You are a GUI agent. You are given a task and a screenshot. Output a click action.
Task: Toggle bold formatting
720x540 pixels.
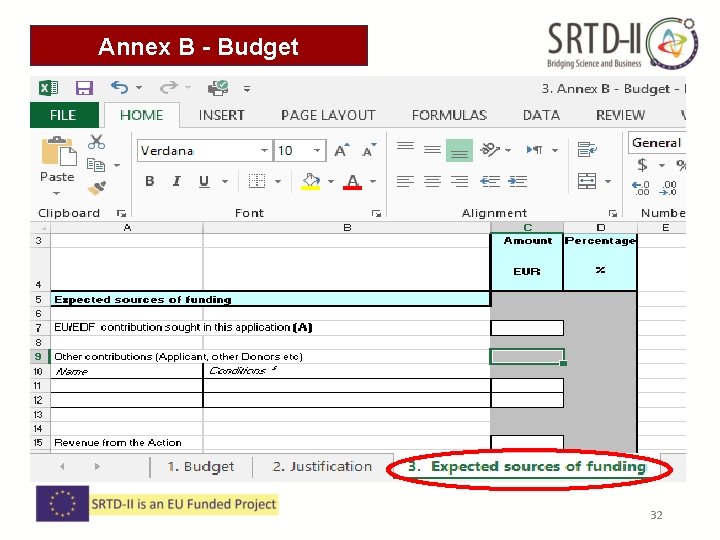click(x=150, y=181)
